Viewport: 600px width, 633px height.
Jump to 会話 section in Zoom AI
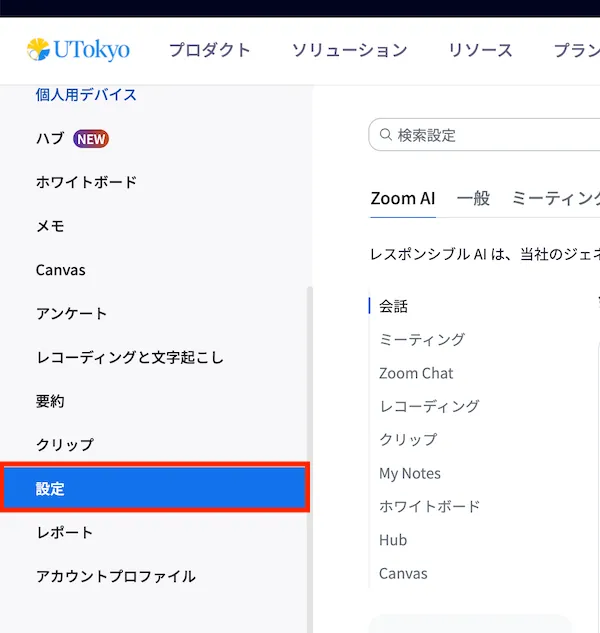point(393,306)
